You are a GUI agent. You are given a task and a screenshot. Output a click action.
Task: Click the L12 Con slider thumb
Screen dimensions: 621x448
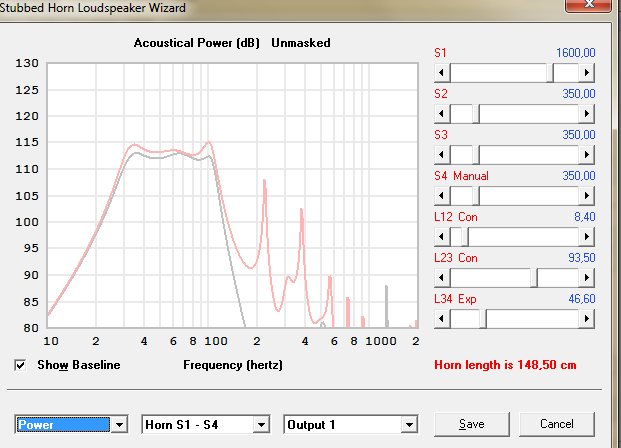[465, 237]
